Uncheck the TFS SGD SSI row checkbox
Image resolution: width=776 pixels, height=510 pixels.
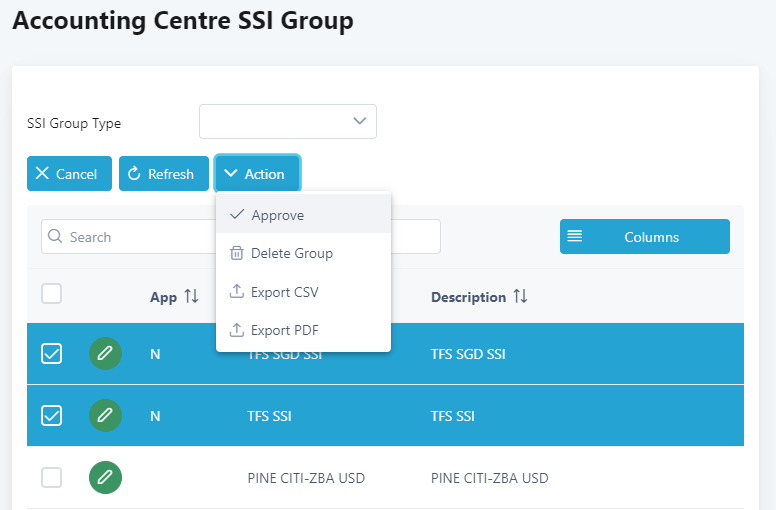[x=51, y=354]
